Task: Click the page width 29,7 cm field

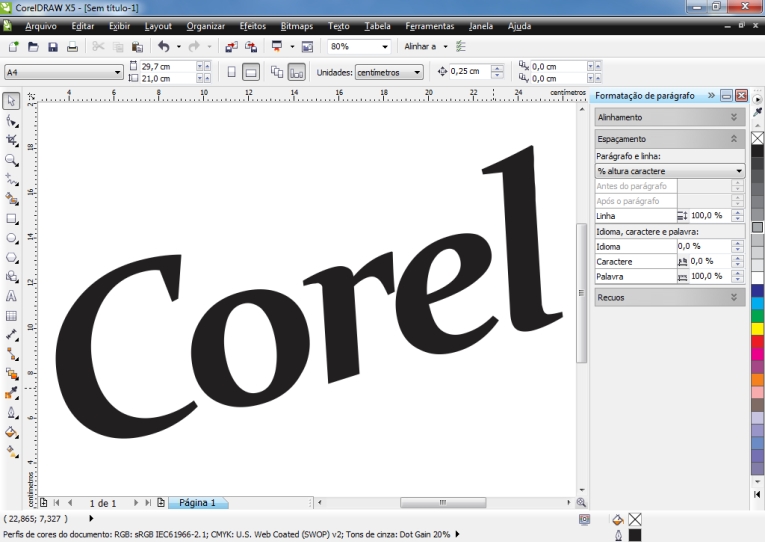Action: click(168, 66)
